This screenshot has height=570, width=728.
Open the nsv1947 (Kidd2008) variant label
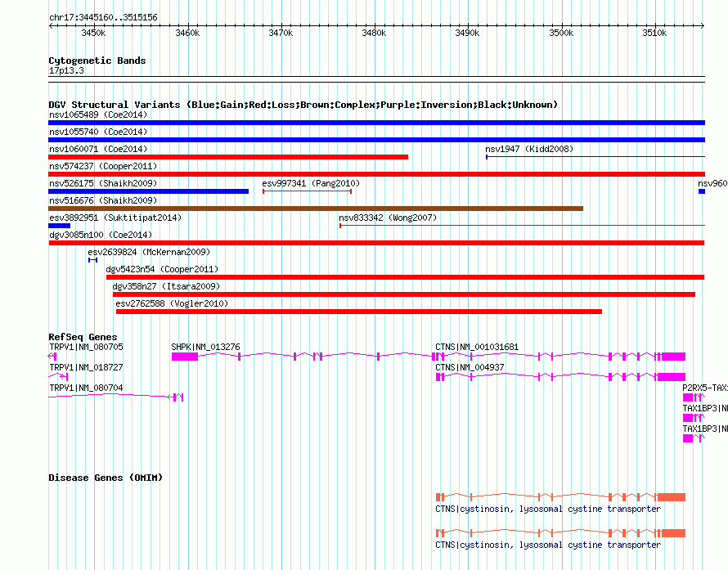(x=529, y=149)
